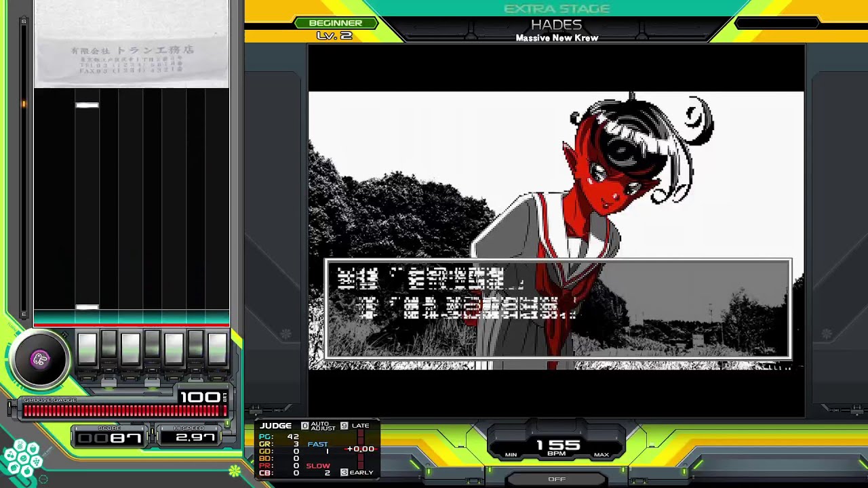This screenshot has width=868, height=488.
Task: Select the BEGINNER difficulty badge
Action: (336, 23)
